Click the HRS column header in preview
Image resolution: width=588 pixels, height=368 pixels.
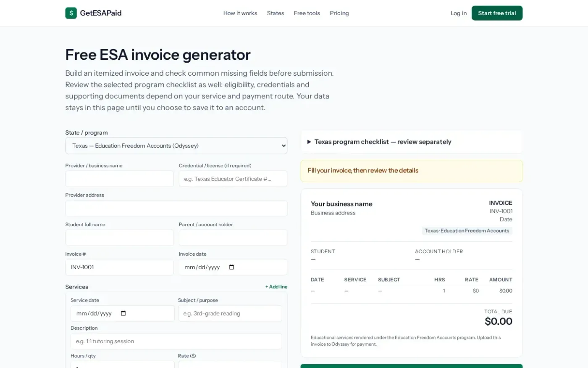pos(440,280)
